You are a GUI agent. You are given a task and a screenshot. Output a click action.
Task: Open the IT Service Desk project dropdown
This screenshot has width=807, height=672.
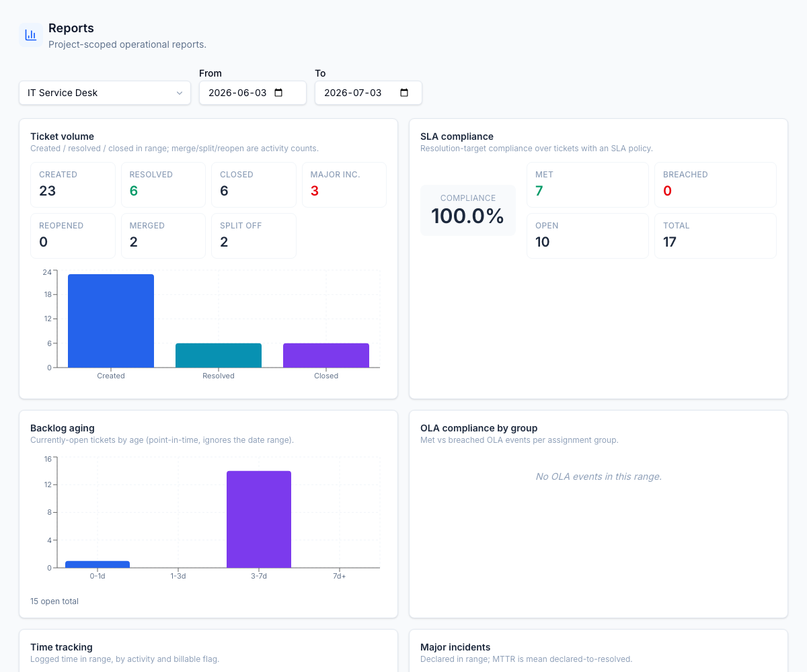pyautogui.click(x=105, y=93)
